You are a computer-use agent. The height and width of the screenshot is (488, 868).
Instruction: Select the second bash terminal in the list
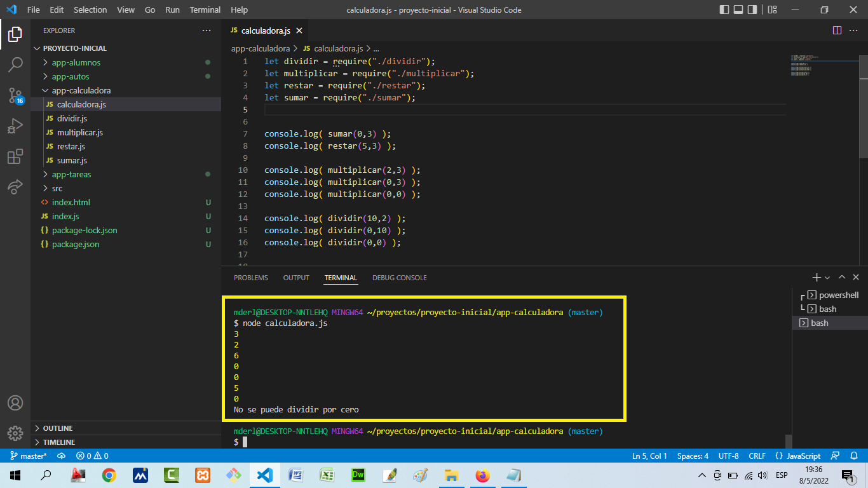point(825,323)
